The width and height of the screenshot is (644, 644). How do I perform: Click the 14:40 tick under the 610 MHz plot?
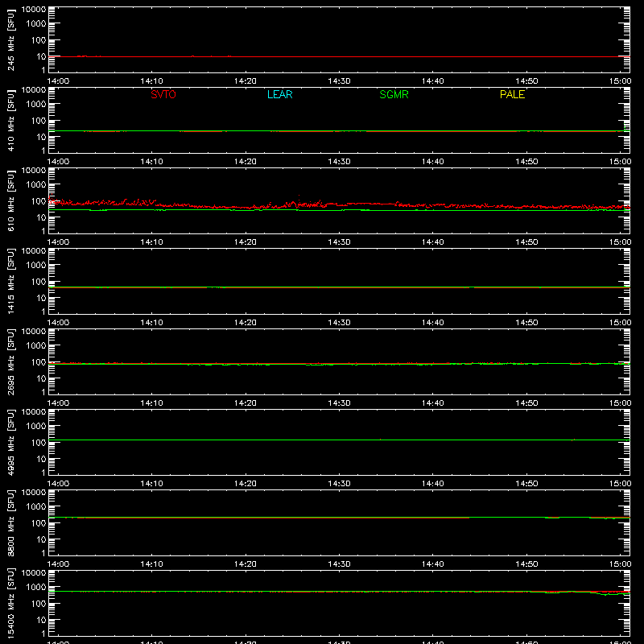click(433, 242)
